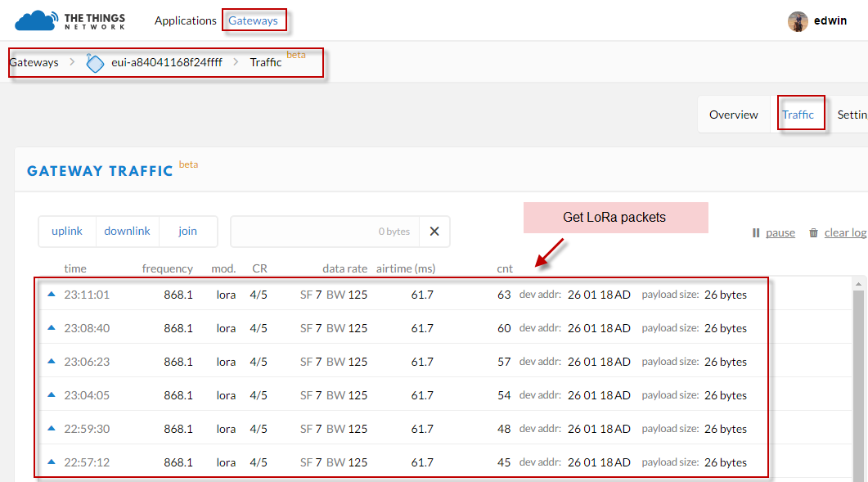Open Gateways in the top navigation

253,20
